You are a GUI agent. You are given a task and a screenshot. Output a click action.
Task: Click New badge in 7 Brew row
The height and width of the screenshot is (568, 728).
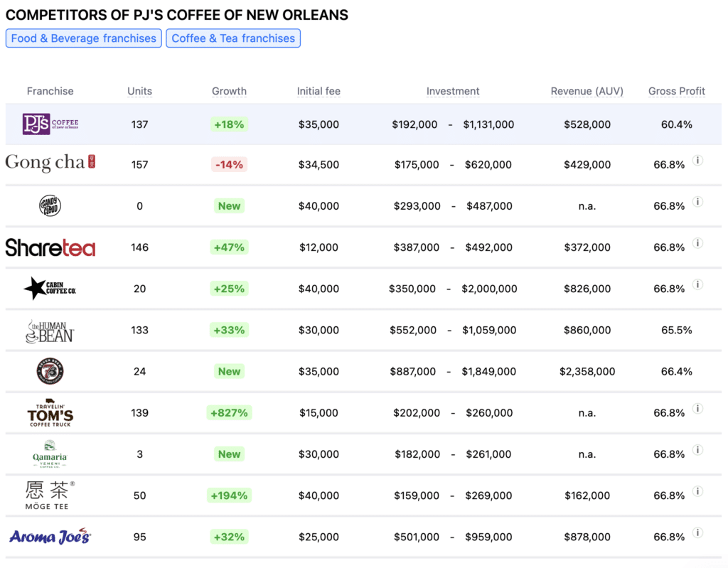229,371
